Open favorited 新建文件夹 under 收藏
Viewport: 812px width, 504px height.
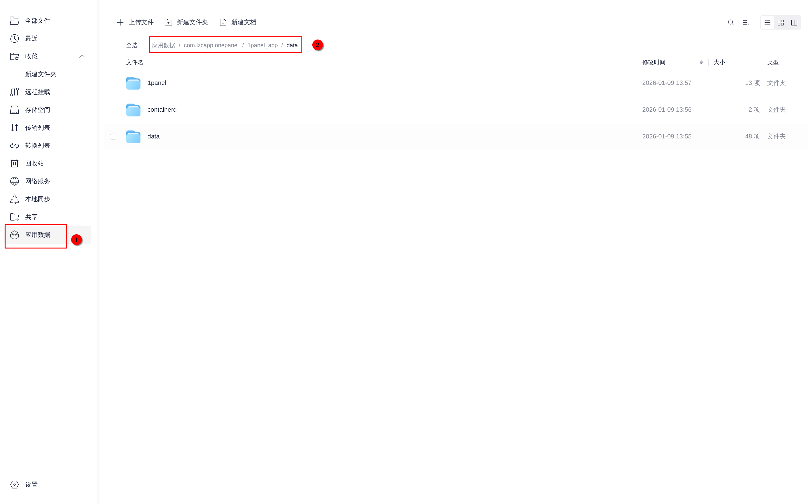[x=41, y=74]
